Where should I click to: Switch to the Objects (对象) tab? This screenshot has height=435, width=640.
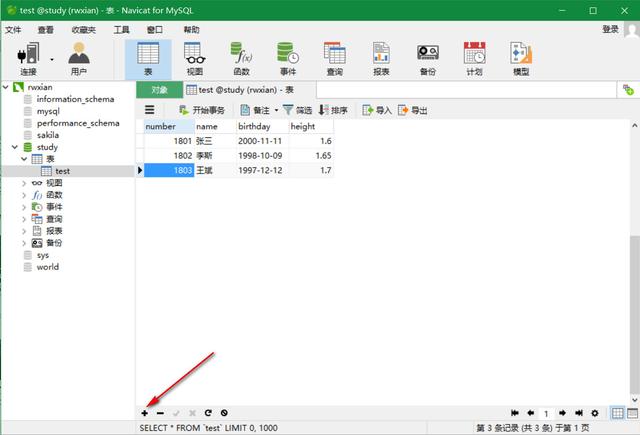(x=160, y=90)
